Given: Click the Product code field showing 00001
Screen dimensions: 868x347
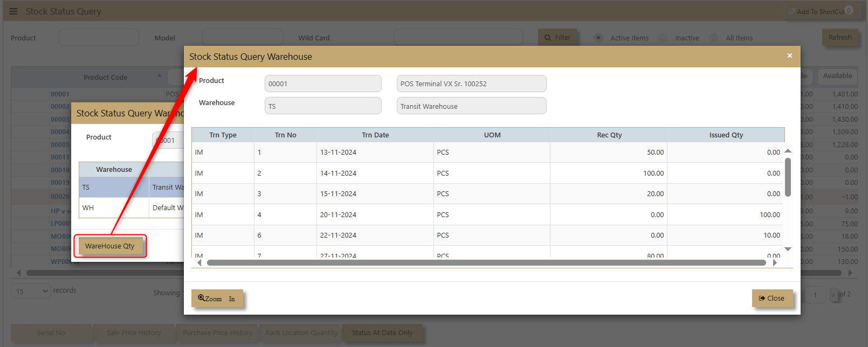Looking at the screenshot, I should [x=323, y=84].
